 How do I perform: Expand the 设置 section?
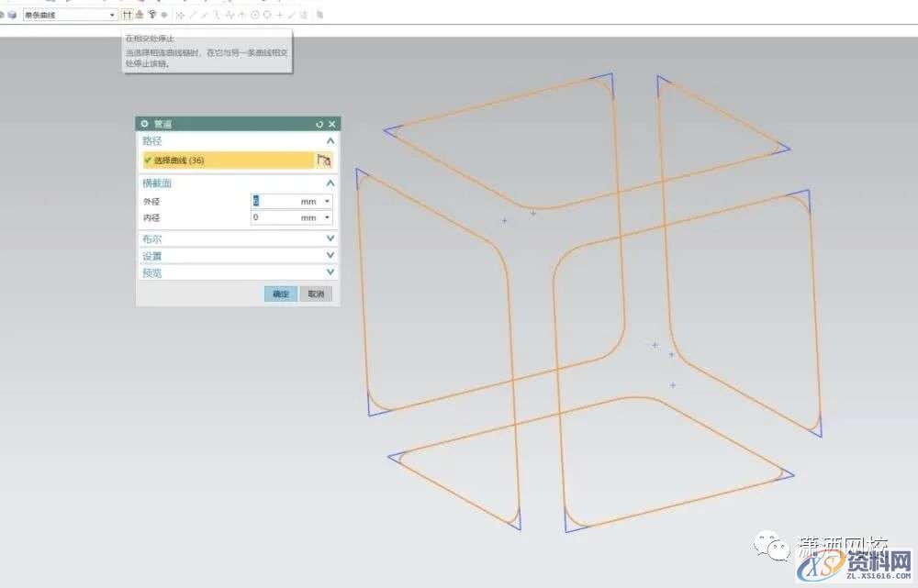(x=330, y=256)
